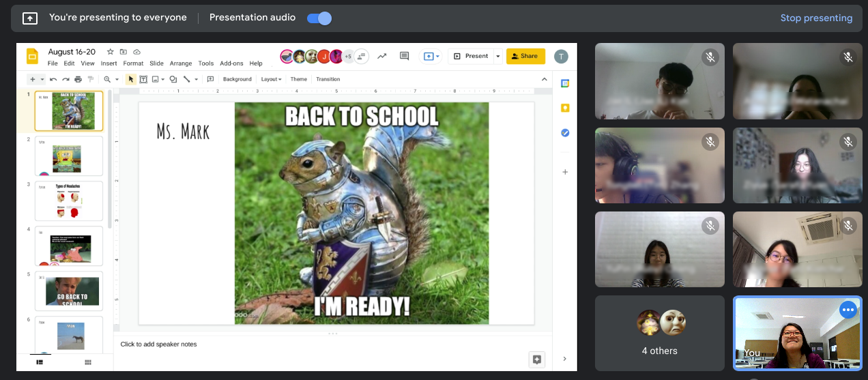Add a comment from the toolbar
The image size is (868, 380).
tap(210, 79)
